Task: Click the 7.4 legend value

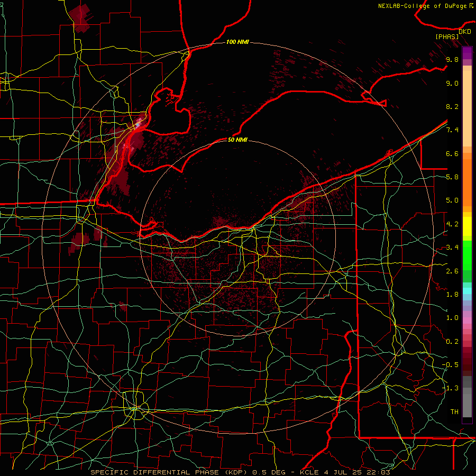Action: pyautogui.click(x=452, y=130)
